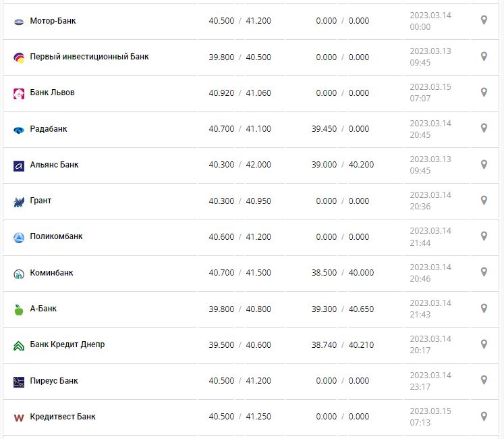The height and width of the screenshot is (439, 504).
Task: Click the Банк Кредит Днепр logo icon
Action: [x=19, y=345]
